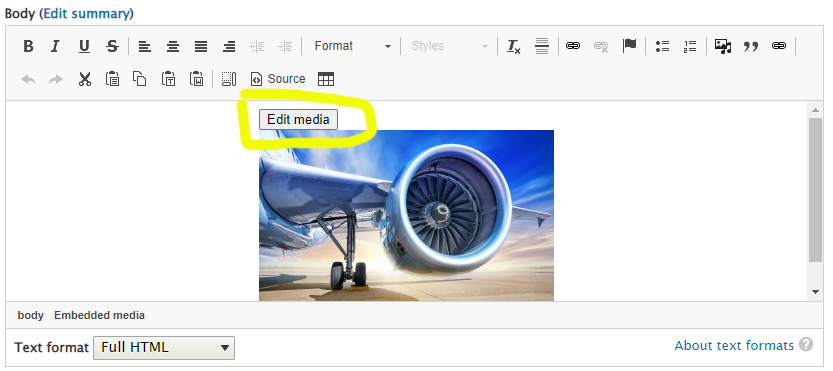Select the body element path item
The height and width of the screenshot is (371, 833).
[x=30, y=315]
